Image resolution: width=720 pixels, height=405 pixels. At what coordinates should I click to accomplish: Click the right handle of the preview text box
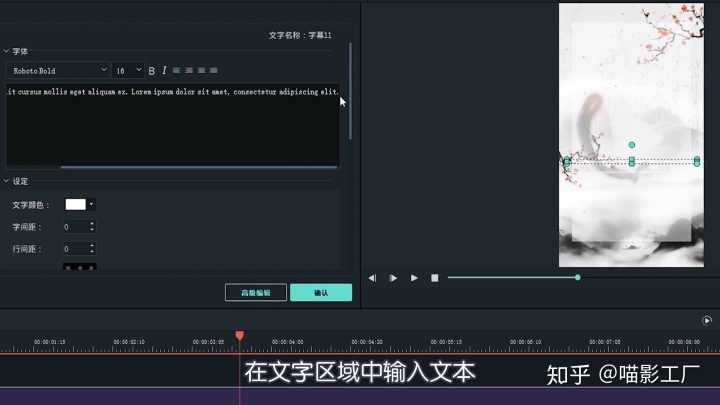[x=697, y=161]
